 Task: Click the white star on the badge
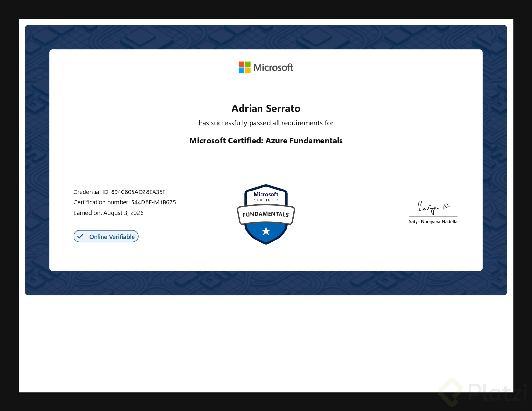coord(266,231)
